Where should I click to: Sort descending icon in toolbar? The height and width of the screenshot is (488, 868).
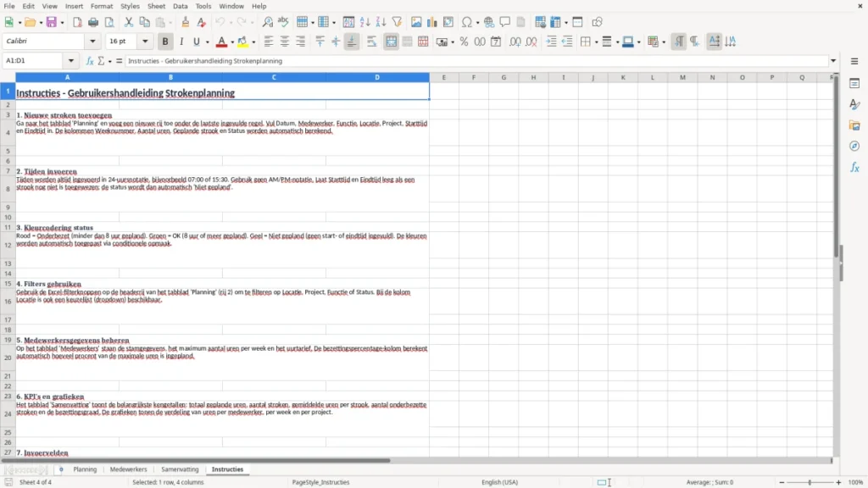(381, 22)
